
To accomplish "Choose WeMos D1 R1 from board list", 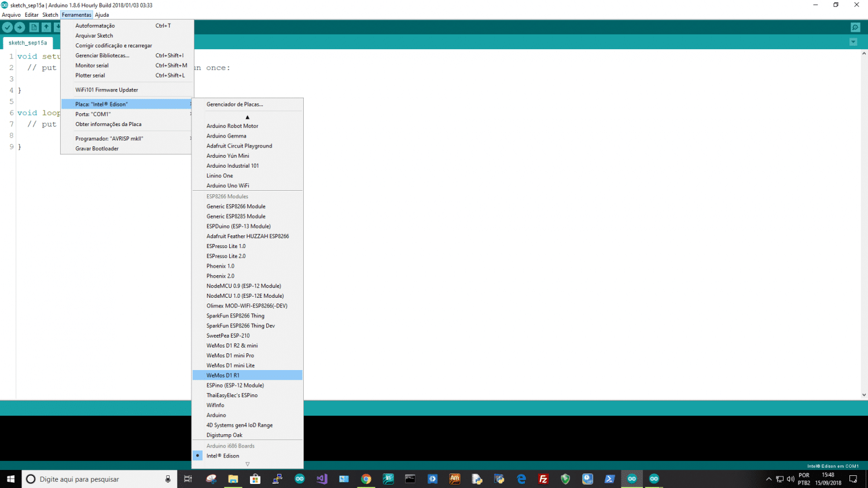I will [x=223, y=375].
